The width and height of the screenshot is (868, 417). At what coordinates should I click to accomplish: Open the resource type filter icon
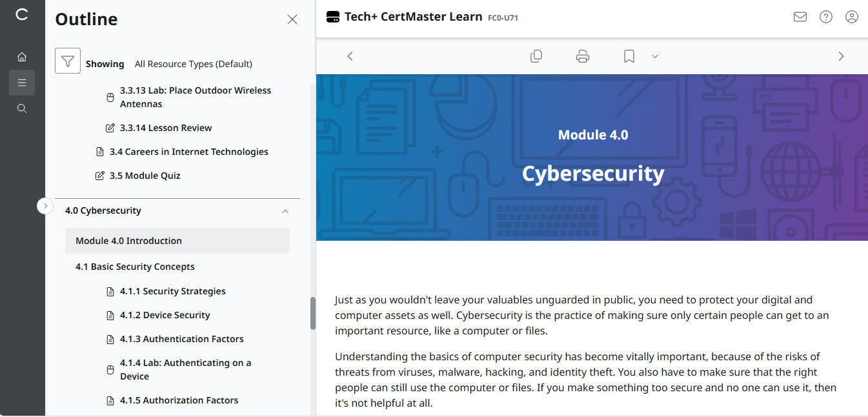point(67,60)
